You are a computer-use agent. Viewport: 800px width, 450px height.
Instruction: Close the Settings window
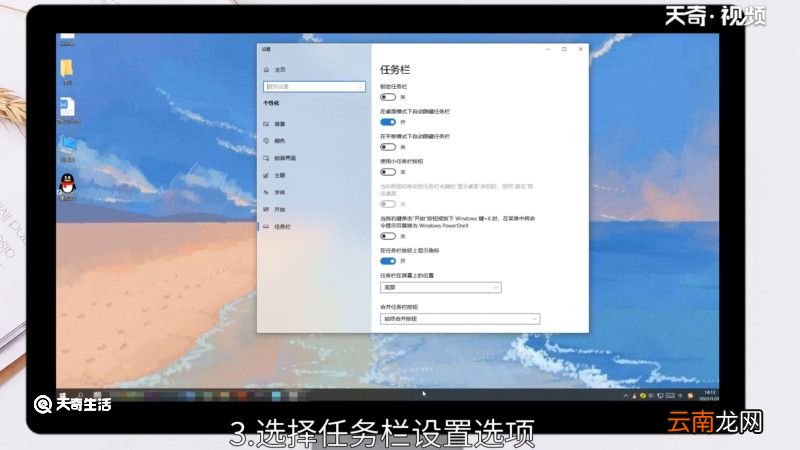pyautogui.click(x=581, y=49)
